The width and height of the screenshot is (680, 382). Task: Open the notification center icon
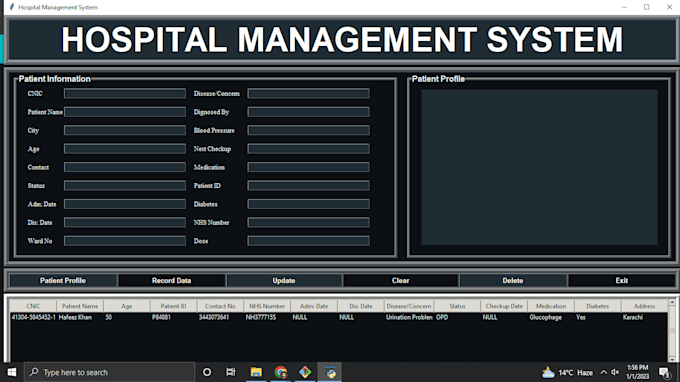click(x=664, y=372)
